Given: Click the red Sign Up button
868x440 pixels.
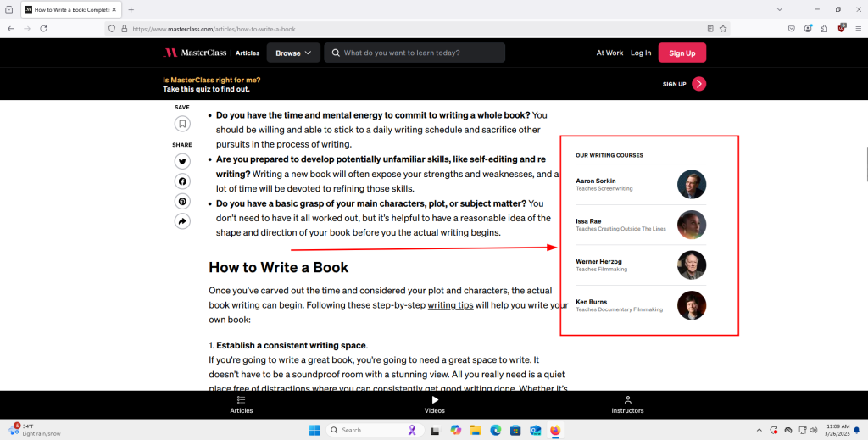Looking at the screenshot, I should [682, 53].
